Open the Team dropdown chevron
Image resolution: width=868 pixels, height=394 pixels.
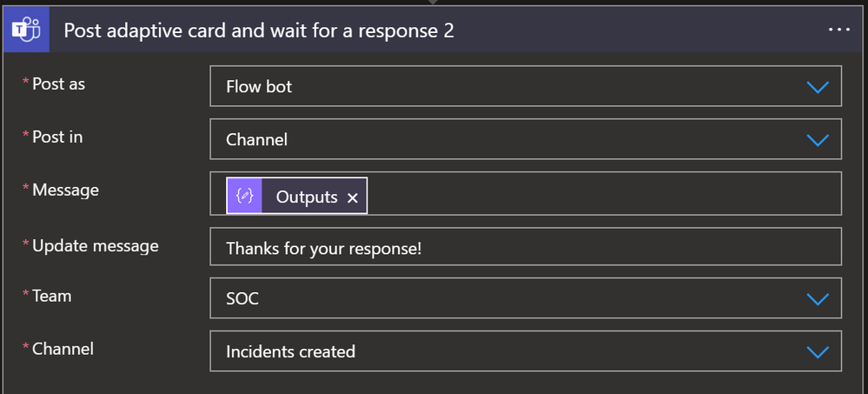(818, 299)
